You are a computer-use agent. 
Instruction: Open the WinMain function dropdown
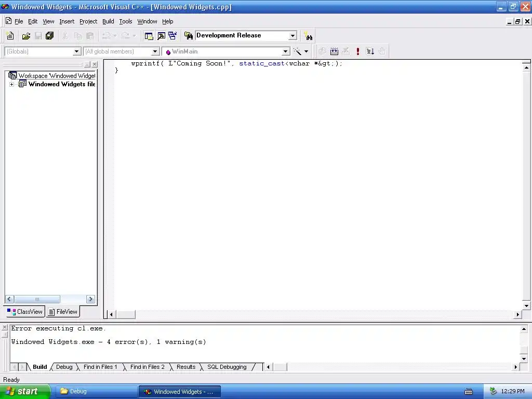[286, 51]
